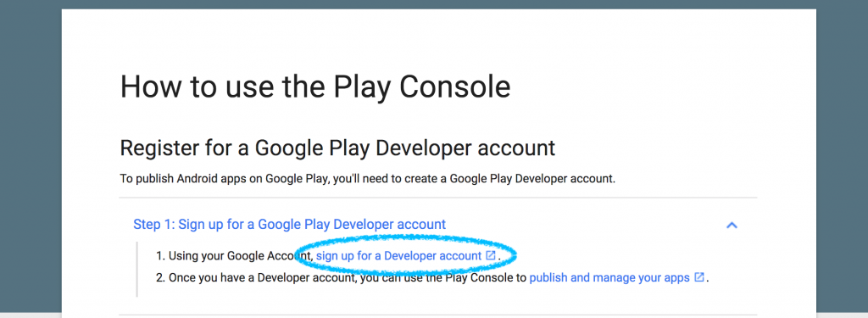
Task: Click the external-link icon after 'Developer account'
Action: 491,255
